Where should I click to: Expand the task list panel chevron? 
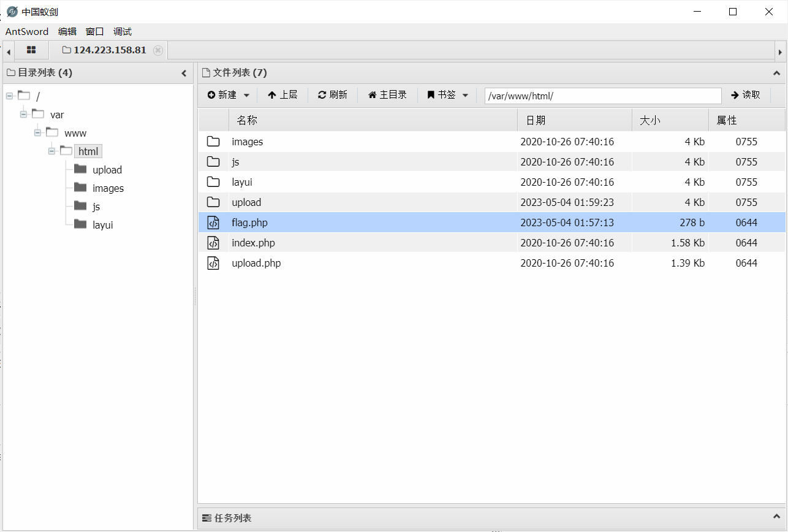click(x=776, y=518)
